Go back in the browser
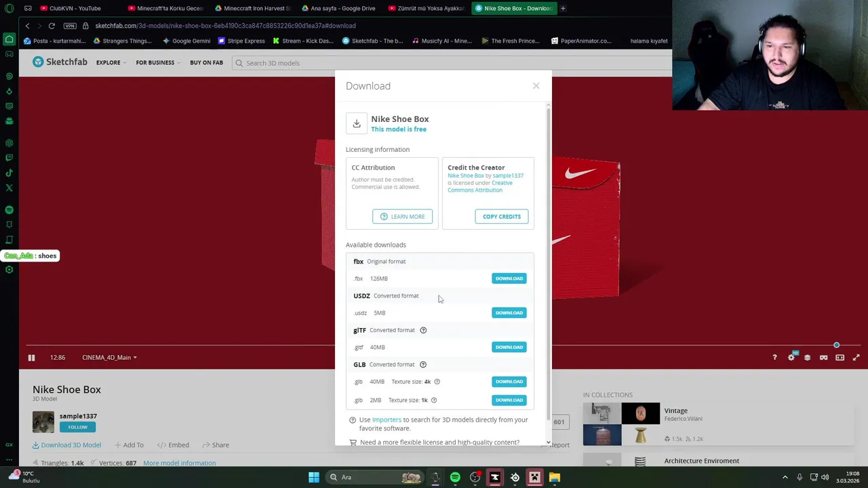 tap(27, 26)
